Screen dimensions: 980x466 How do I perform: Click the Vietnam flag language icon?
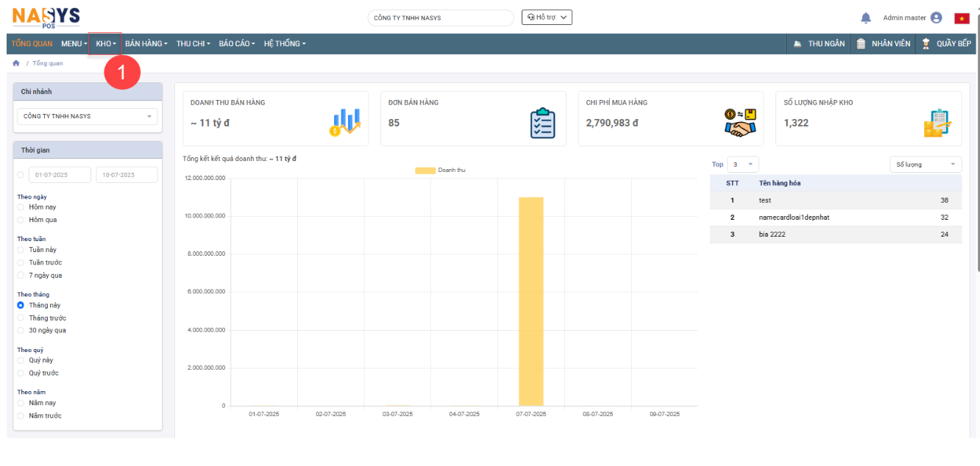962,18
